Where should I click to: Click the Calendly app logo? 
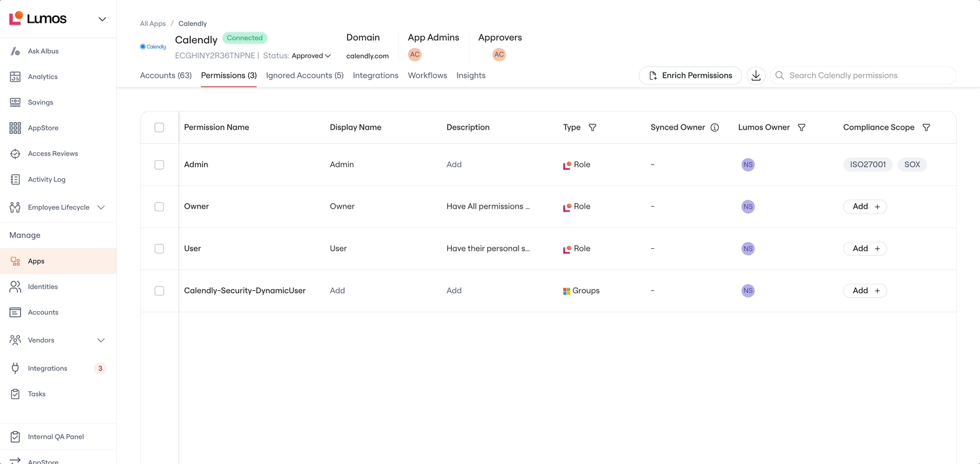click(153, 47)
